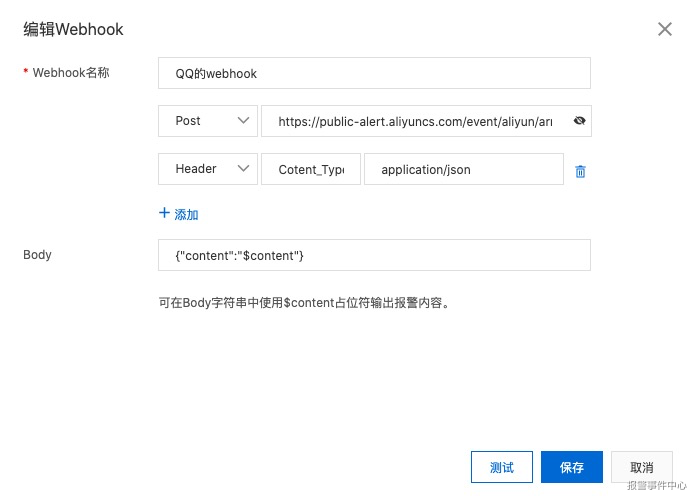Open the Header type dropdown

click(208, 169)
